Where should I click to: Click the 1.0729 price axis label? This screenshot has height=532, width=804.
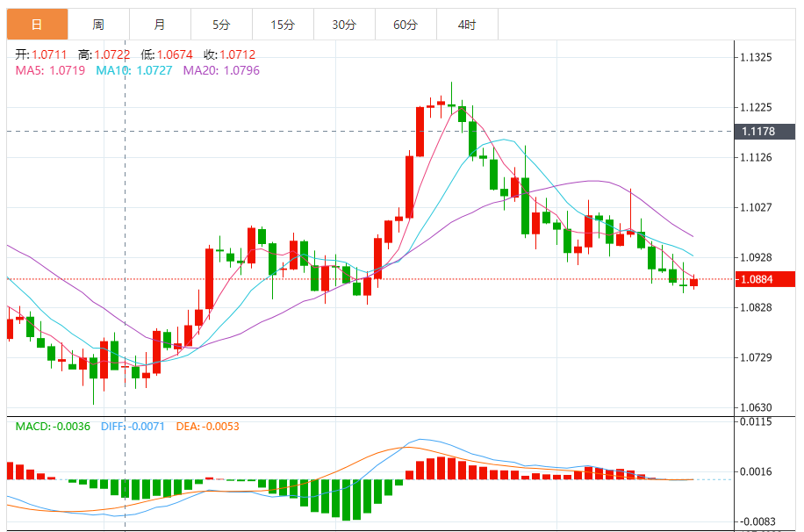(756, 357)
